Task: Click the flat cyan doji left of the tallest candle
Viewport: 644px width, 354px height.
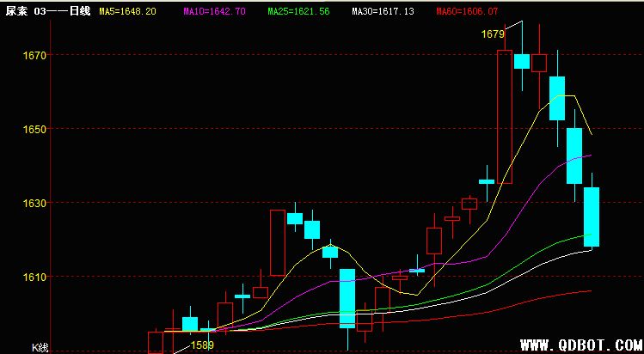Action: click(487, 181)
